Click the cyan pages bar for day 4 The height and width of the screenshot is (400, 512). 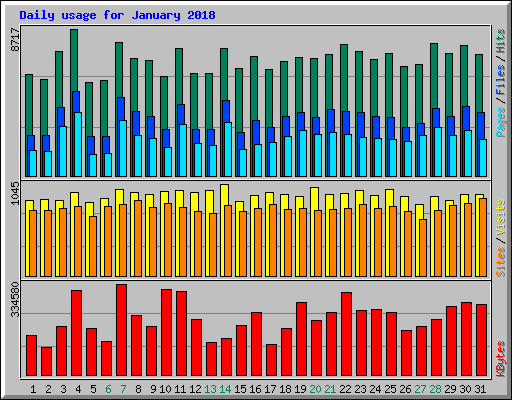click(78, 145)
